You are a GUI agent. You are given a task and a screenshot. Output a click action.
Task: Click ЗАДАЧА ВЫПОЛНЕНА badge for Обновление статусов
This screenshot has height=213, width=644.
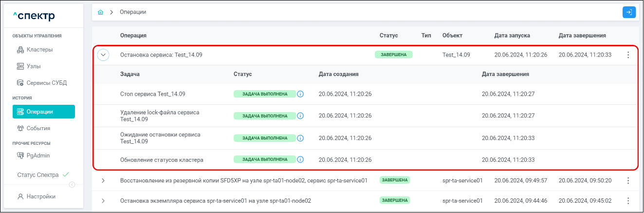(265, 159)
